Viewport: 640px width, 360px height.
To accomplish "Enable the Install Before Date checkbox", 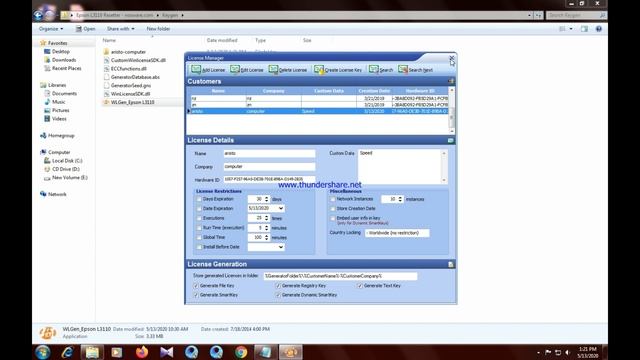I will [x=199, y=247].
